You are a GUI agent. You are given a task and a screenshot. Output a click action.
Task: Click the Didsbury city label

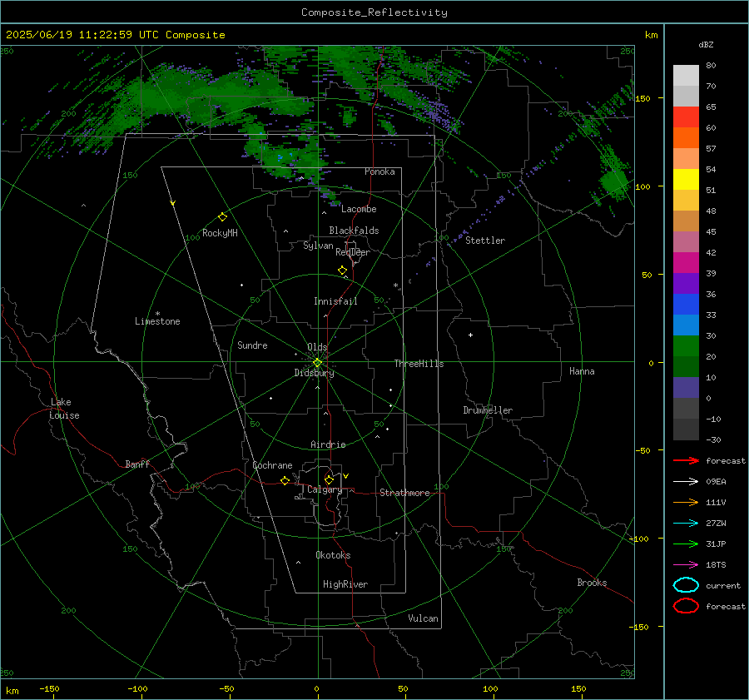(x=314, y=373)
